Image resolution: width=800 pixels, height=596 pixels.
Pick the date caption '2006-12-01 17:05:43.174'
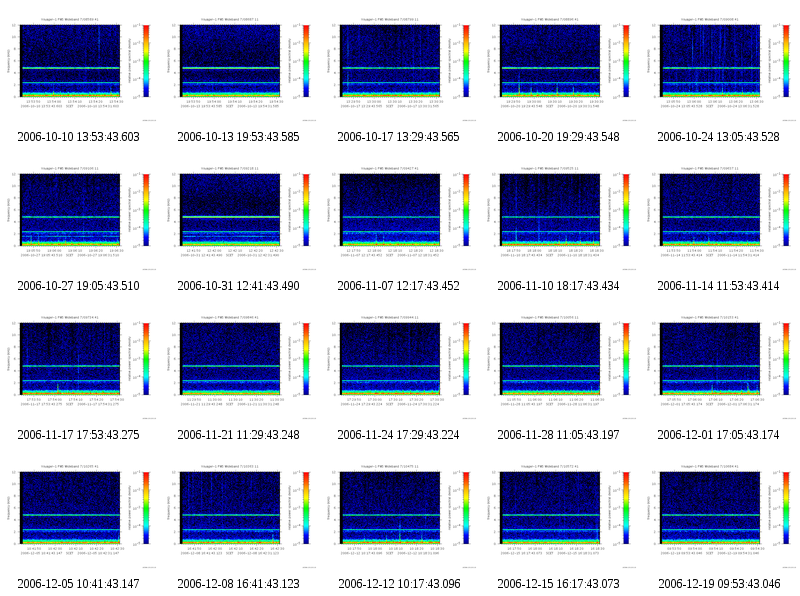coord(718,435)
